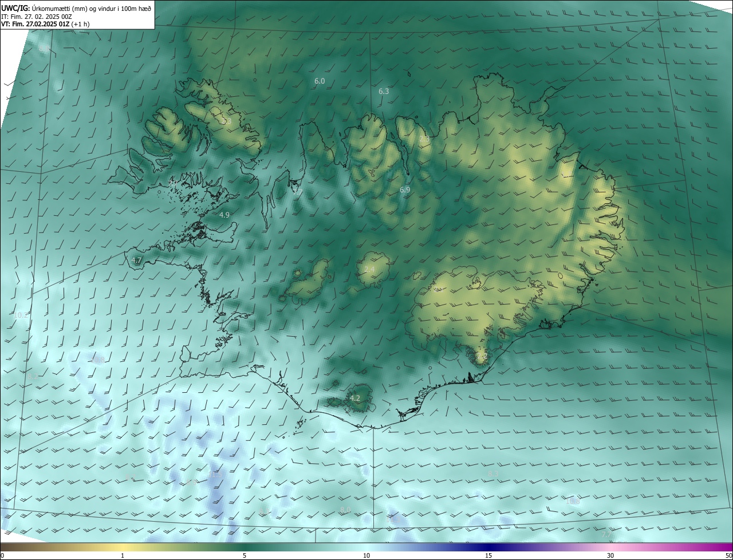Screen dimensions: 733x560
Task: Click the 50 tick on the color scale
Action: point(728,555)
